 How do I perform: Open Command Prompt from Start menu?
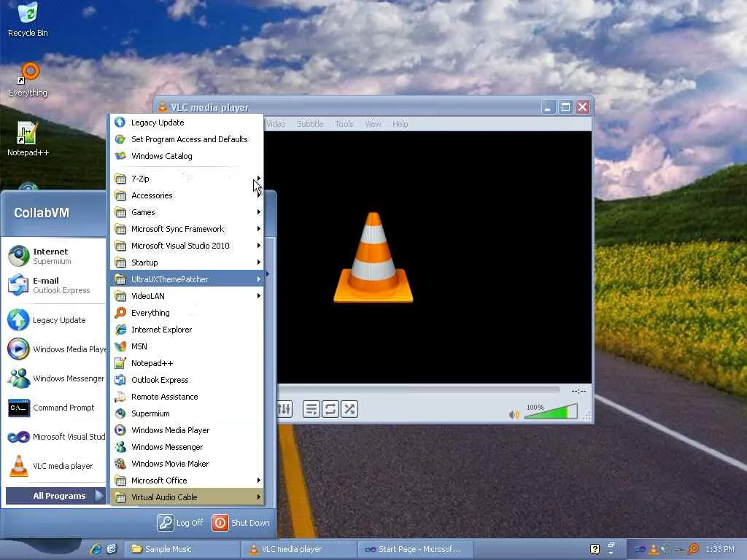click(x=55, y=408)
